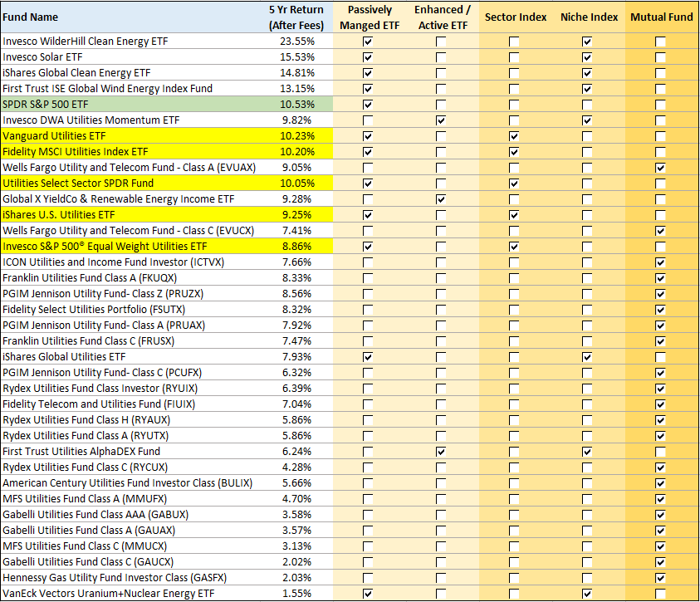Toggle Niche Index checkbox for Invesco WilderHill Clean Energy ETF
The width and height of the screenshot is (700, 602).
586,42
